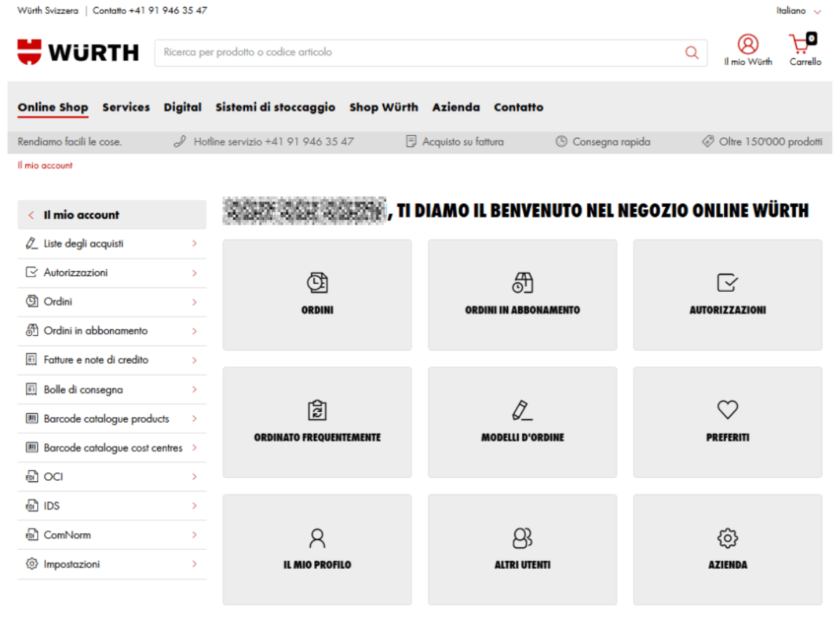Expand Bolle di consegna chevron
840x620 pixels.
pos(195,390)
